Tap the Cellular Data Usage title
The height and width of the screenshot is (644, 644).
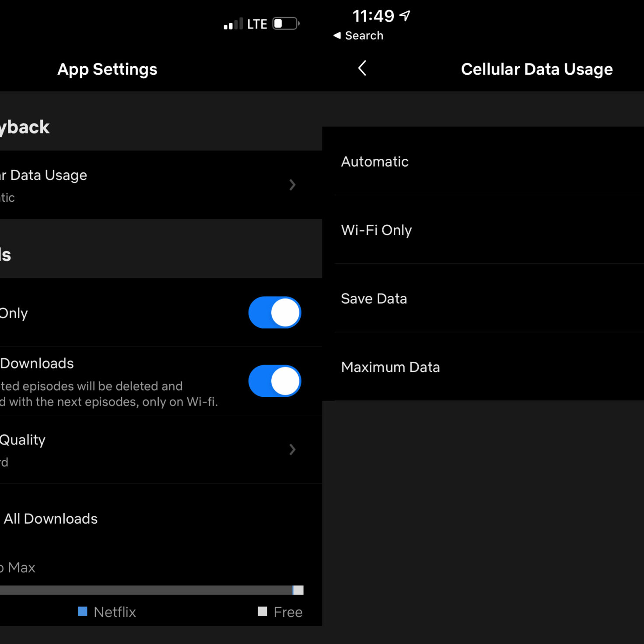pos(537,69)
